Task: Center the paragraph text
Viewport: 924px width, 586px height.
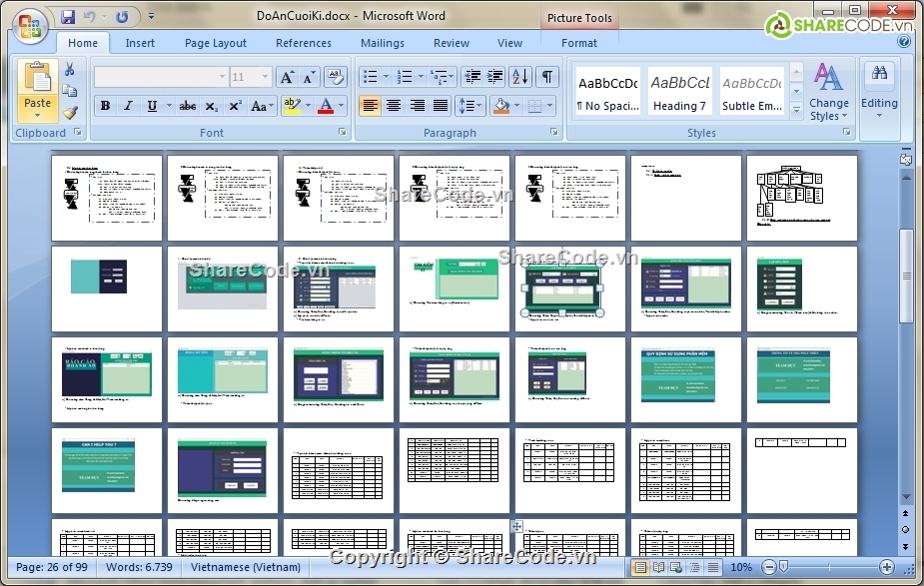Action: point(393,106)
